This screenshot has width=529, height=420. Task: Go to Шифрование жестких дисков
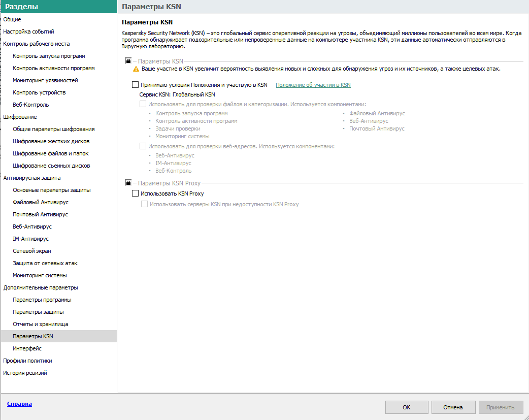click(59, 141)
